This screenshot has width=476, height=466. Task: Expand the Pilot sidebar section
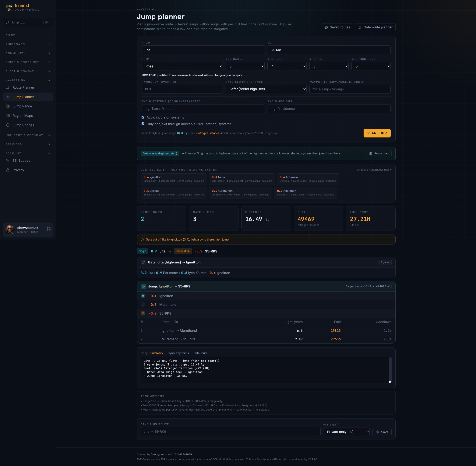[x=28, y=35]
